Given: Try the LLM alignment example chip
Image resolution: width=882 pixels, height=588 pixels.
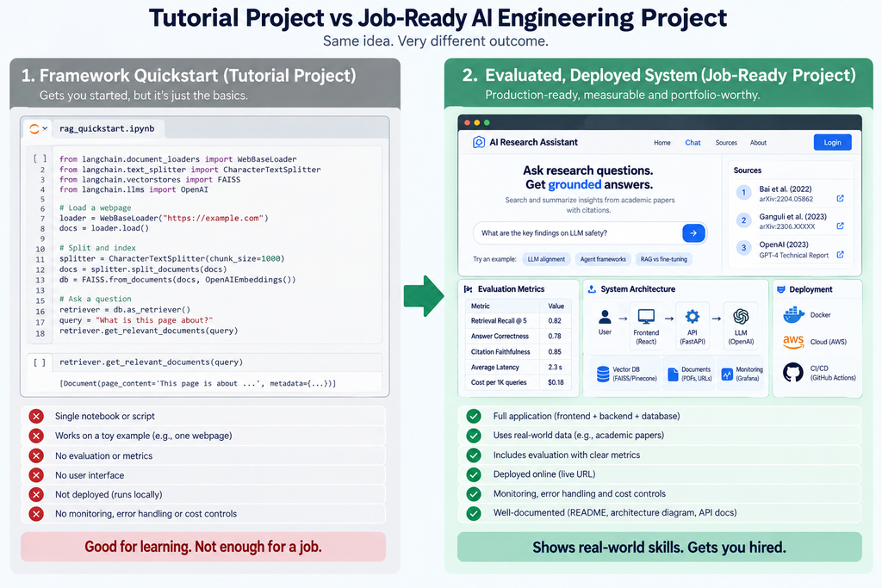Looking at the screenshot, I should pyautogui.click(x=546, y=259).
